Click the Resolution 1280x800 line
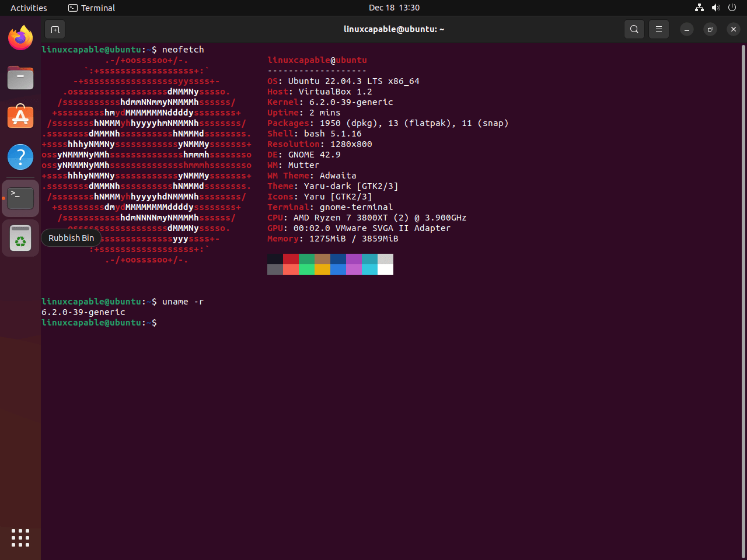Screen dimensions: 747x560 (319, 144)
